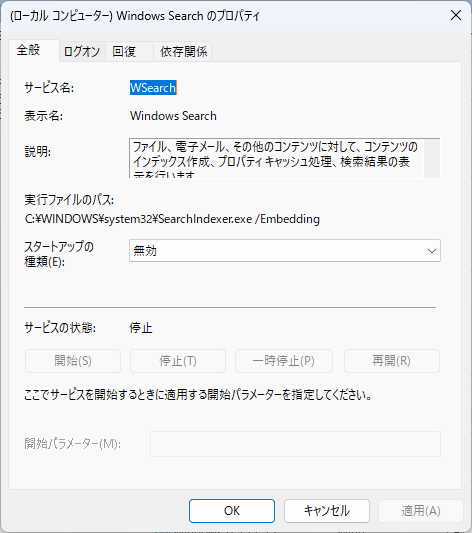
Task: Expand the スタートアップの種類 dropdown showing 無効
Action: [285, 251]
